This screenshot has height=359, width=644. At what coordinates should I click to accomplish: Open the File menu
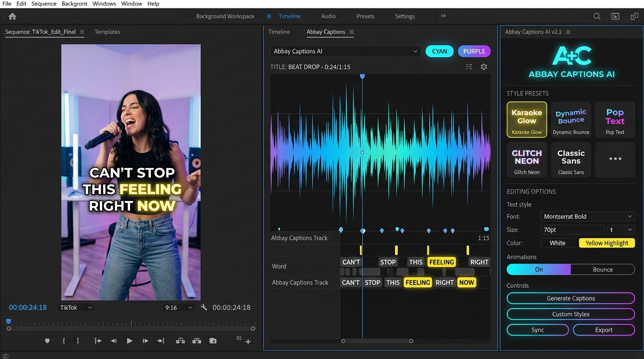(x=7, y=4)
